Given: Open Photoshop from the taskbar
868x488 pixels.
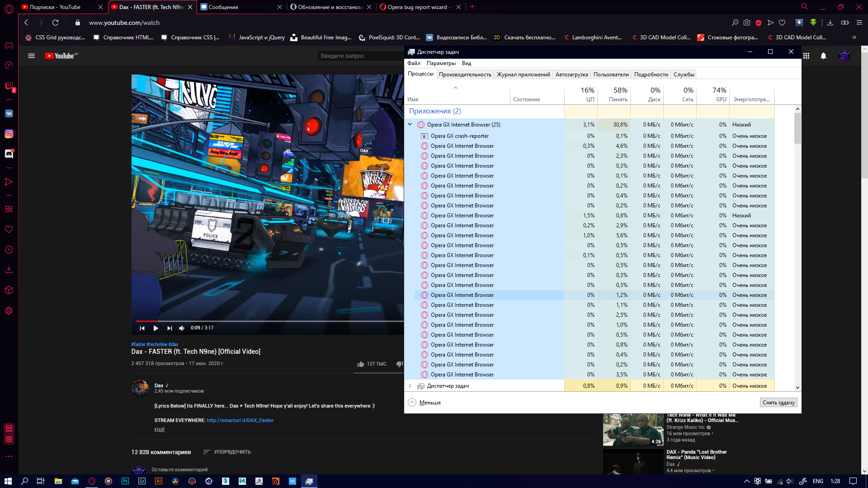Looking at the screenshot, I should coord(125,481).
